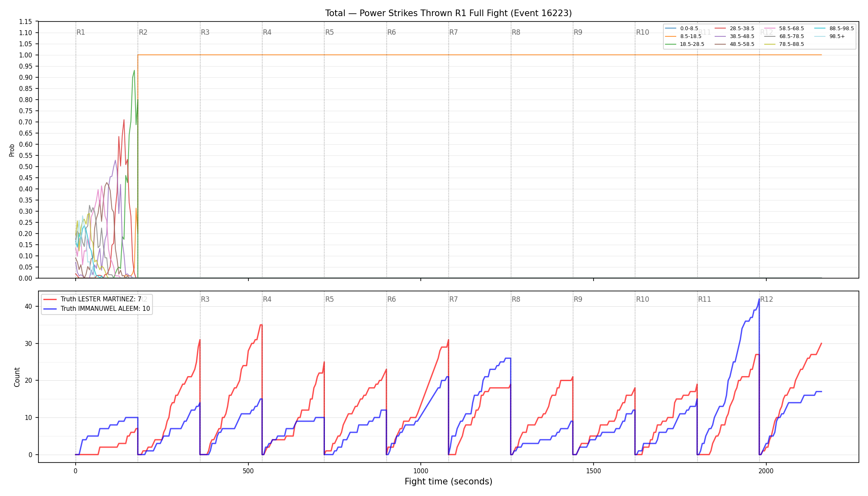Click the 2000 tick on the fight time axis
The width and height of the screenshot is (868, 496).
766,471
